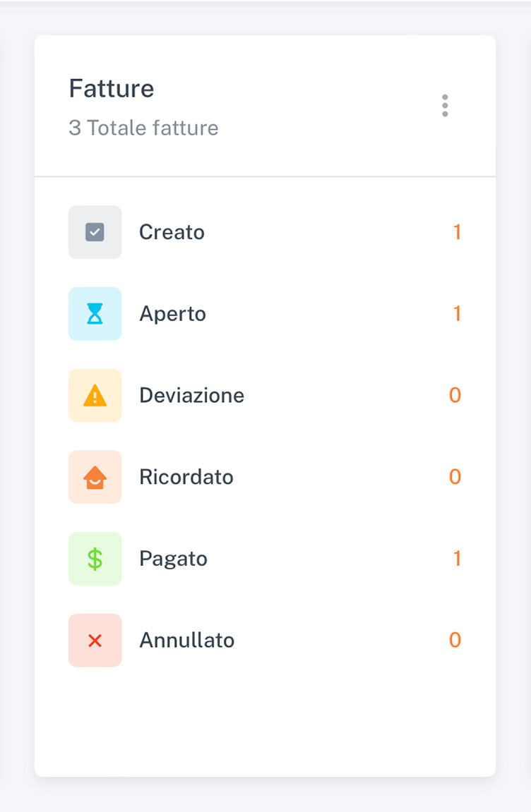Click the Creato invoice count 1
The image size is (531, 812).
[x=457, y=232]
